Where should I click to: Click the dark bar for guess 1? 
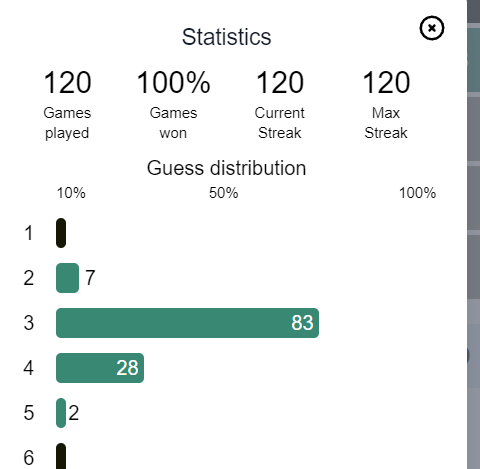click(x=61, y=233)
